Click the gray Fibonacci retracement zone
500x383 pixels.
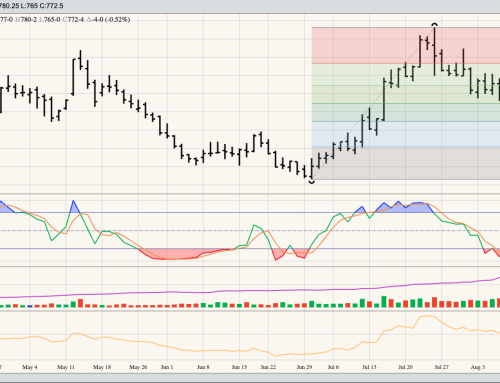click(x=406, y=163)
